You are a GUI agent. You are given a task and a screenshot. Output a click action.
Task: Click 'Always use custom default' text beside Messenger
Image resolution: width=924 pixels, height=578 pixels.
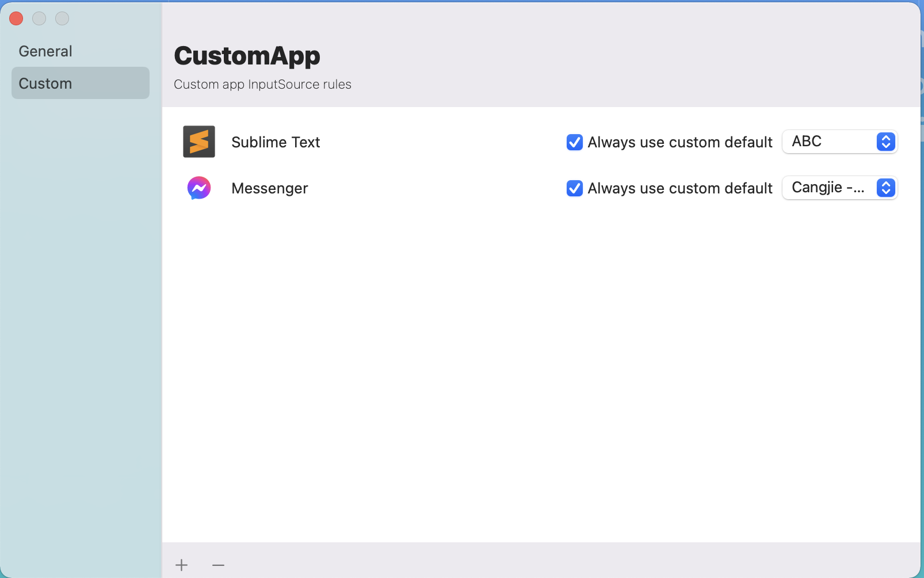point(679,188)
